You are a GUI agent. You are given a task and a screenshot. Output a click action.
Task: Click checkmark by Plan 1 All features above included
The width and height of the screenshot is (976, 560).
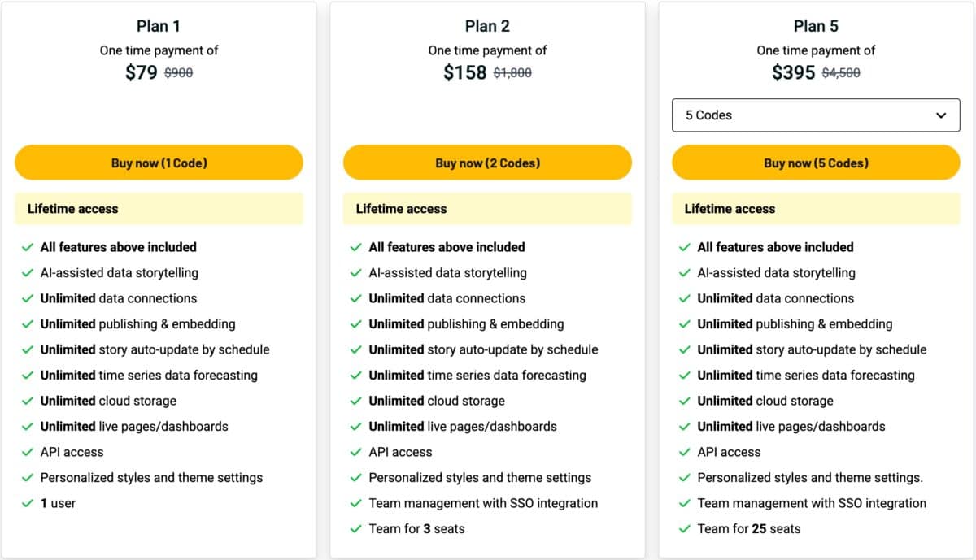[28, 247]
